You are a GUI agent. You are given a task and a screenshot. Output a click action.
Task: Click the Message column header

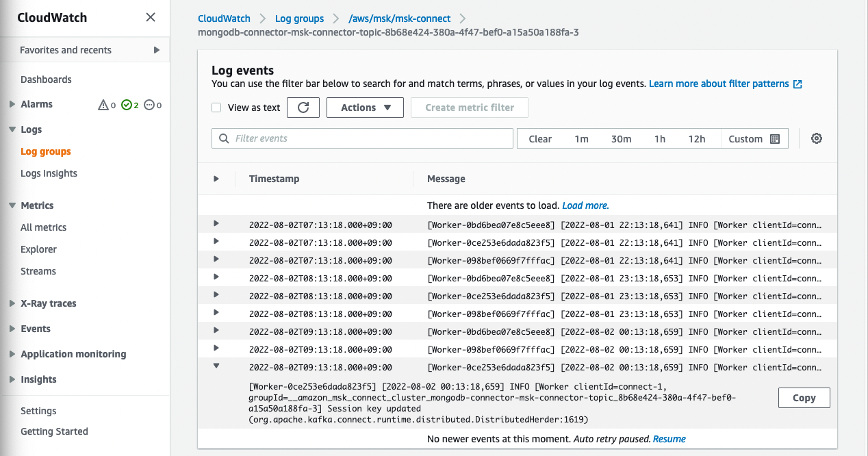(x=446, y=179)
